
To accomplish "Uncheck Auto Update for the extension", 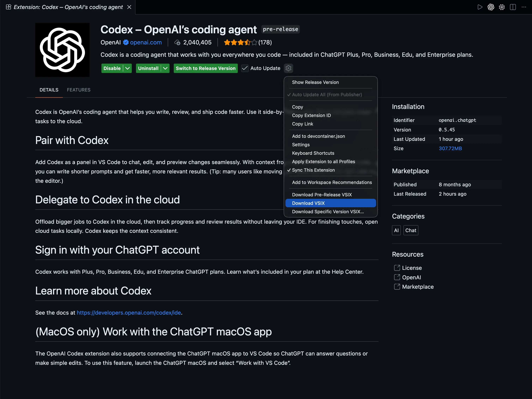I will click(x=245, y=68).
